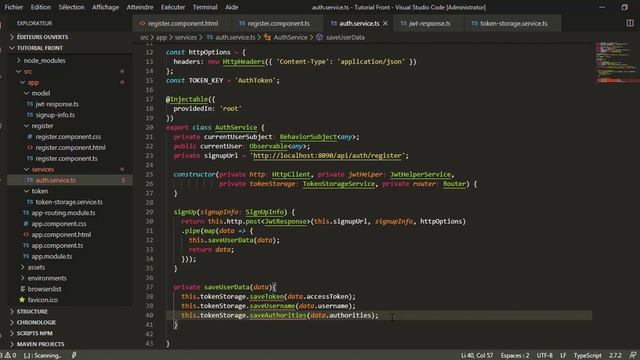Close the auth.service.ts tab
Image resolution: width=640 pixels, height=360 pixels.
coord(385,23)
